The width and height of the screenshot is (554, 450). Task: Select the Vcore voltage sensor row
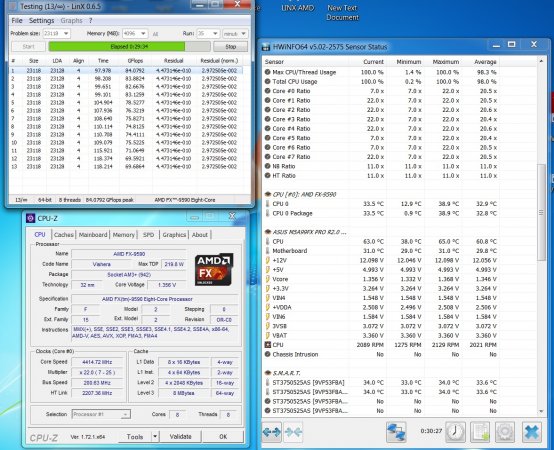pos(381,279)
